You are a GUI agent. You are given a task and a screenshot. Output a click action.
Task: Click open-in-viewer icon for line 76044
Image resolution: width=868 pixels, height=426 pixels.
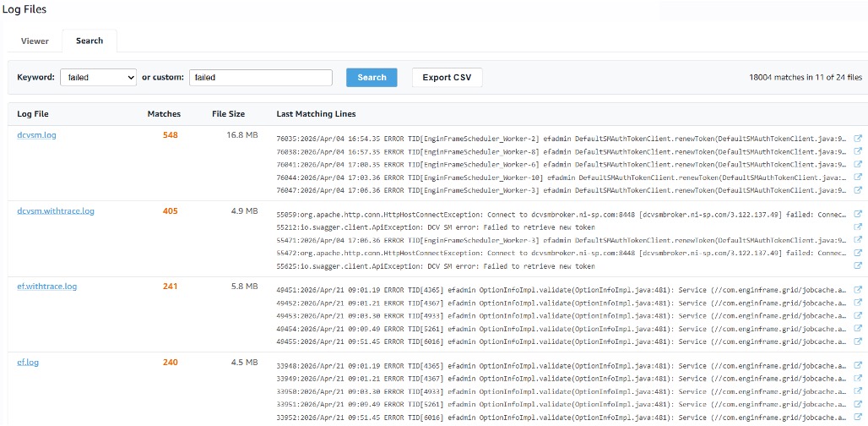[x=859, y=177]
